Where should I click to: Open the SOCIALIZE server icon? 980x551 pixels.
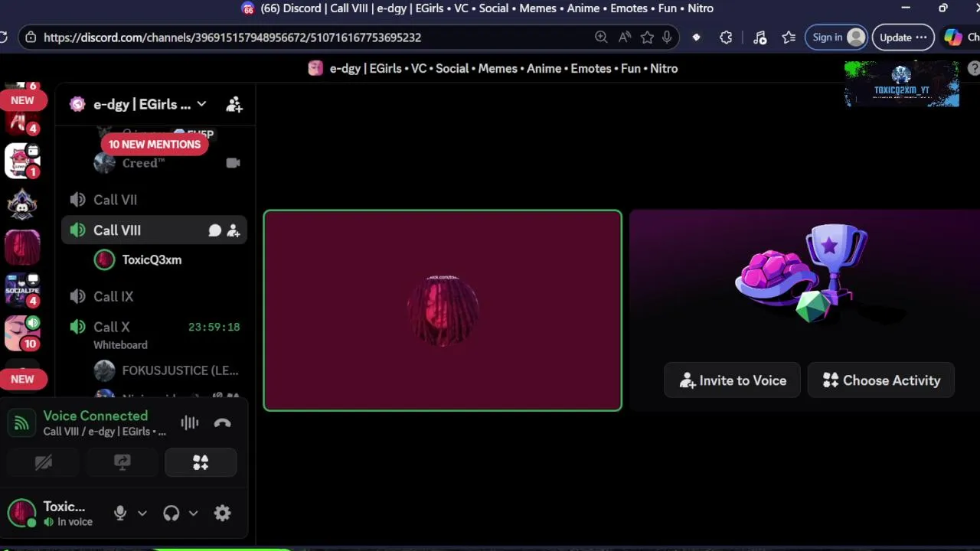(x=22, y=291)
